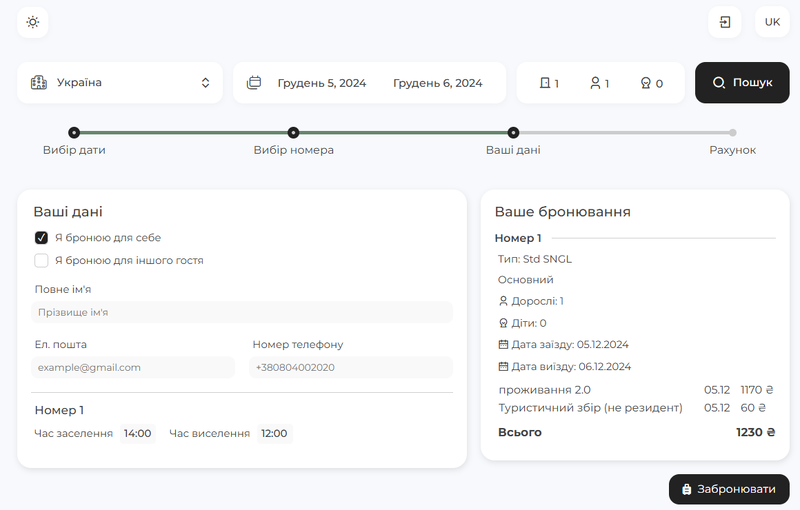Select the adults count person icon
This screenshot has height=510, width=800.
click(x=595, y=83)
